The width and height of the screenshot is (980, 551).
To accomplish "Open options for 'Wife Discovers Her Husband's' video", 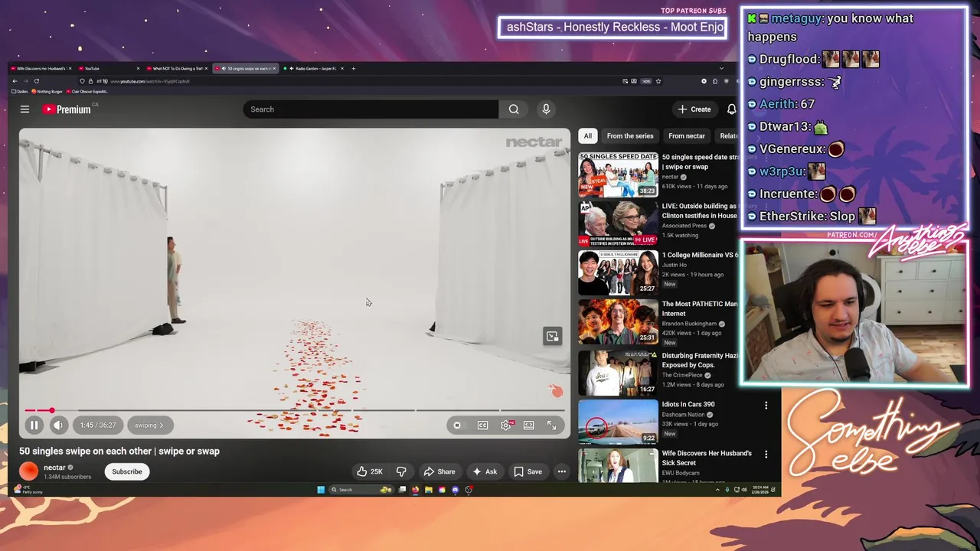I will coord(766,454).
